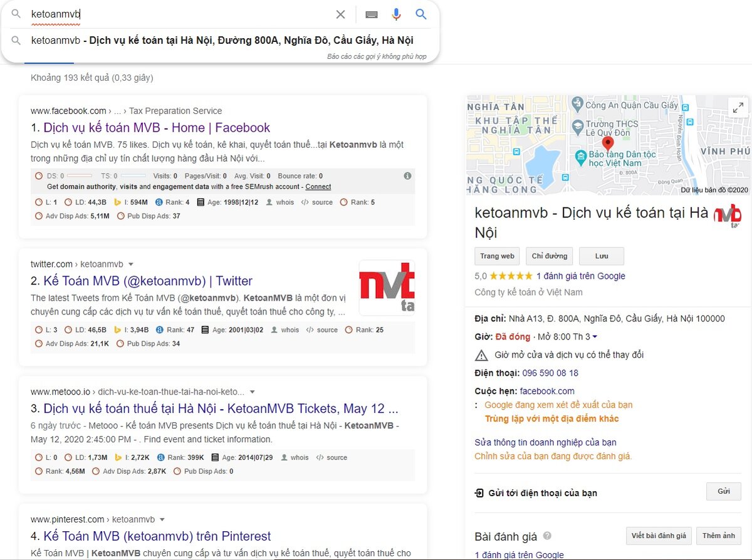Click the mvb logo in the business panel
The image size is (752, 560).
[x=728, y=215]
